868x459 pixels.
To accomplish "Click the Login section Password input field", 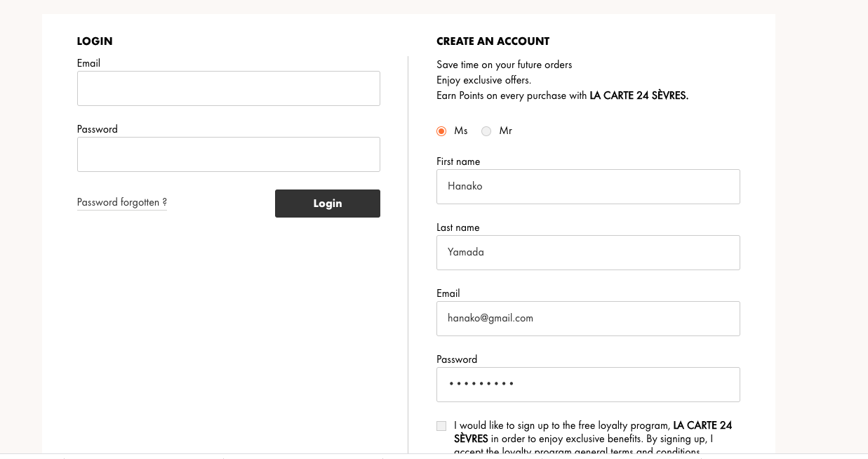I will [228, 154].
